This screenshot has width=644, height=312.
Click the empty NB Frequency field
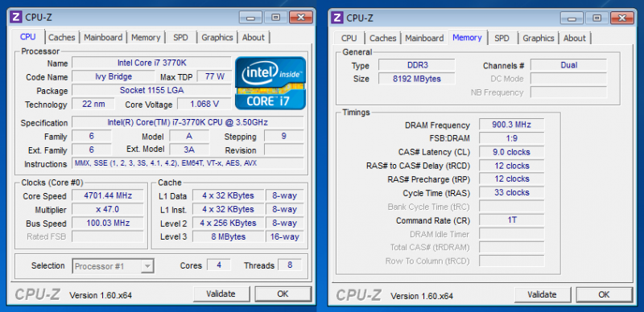pyautogui.click(x=568, y=92)
